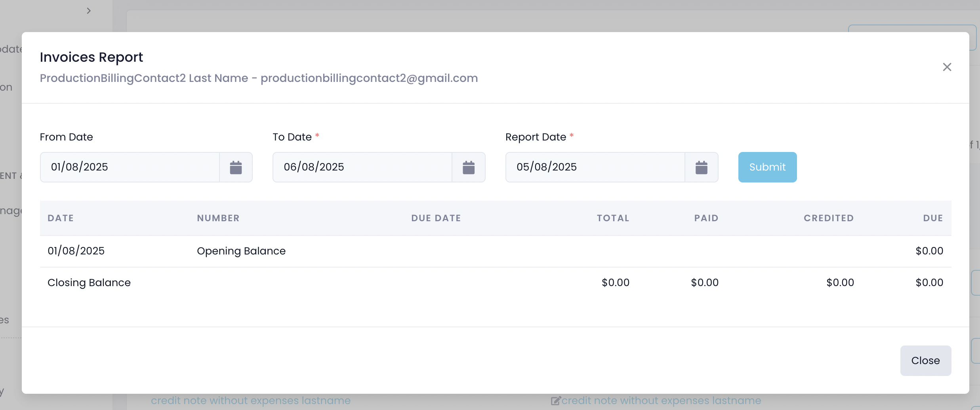The image size is (980, 410).
Task: Select the Opening Balance row entry
Action: pos(241,251)
